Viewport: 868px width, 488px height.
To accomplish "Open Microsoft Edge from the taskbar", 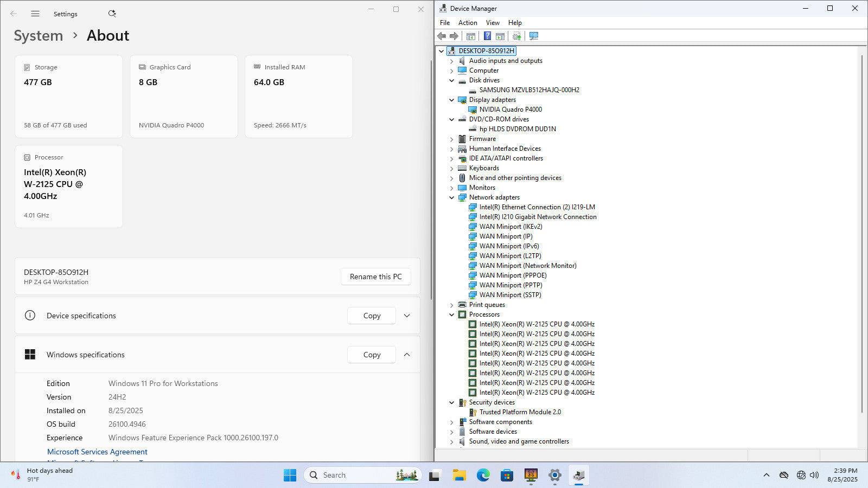I will click(483, 476).
